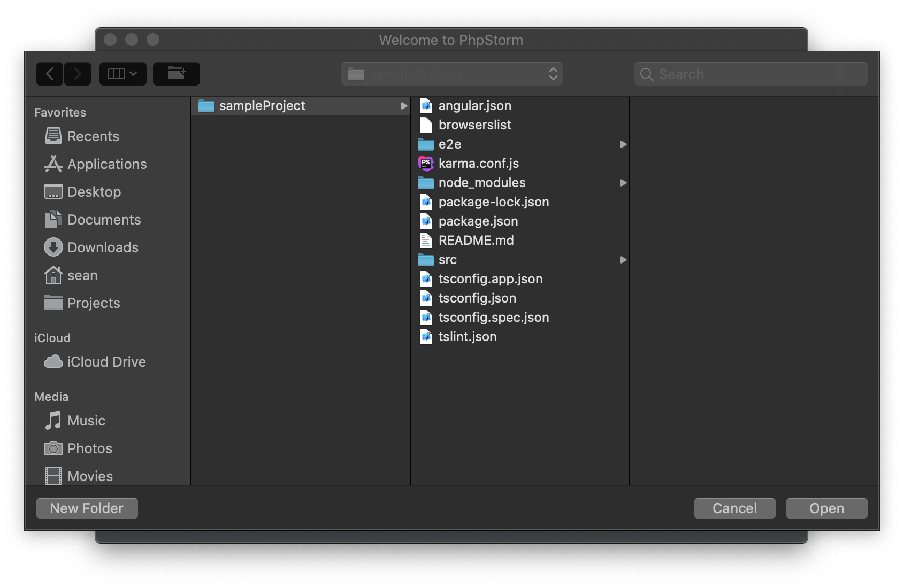Image resolution: width=904 pixels, height=588 pixels.
Task: Click the README.md file name
Action: coord(476,241)
